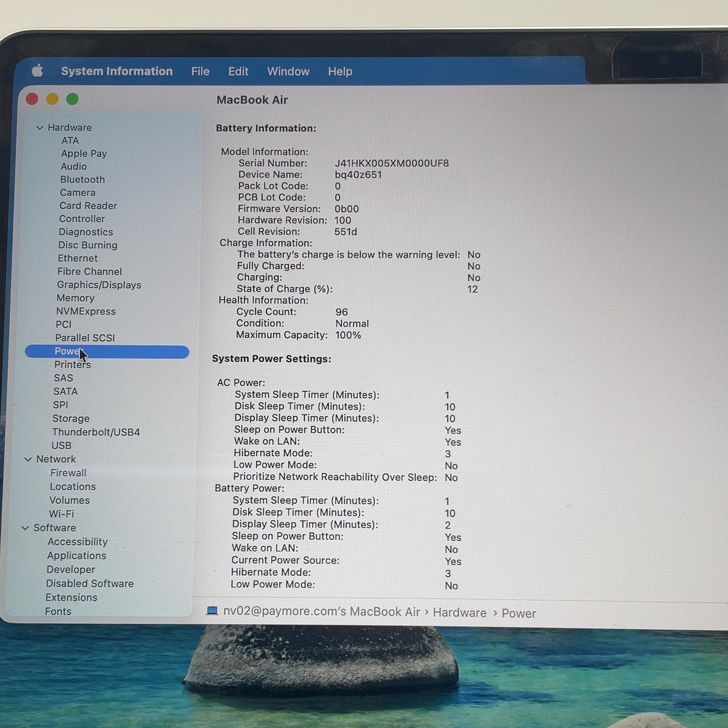Select Graphics/Displays in the sidebar
The image size is (728, 728).
99,285
